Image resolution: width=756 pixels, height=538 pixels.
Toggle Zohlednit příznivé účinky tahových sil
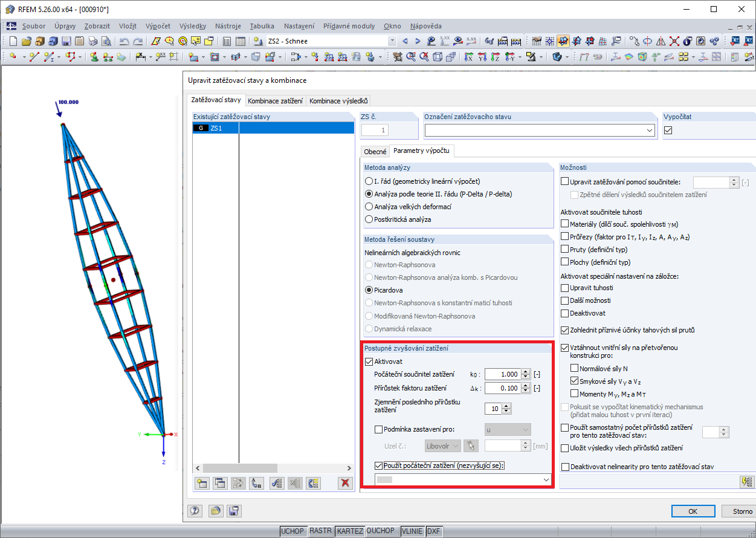[565, 330]
